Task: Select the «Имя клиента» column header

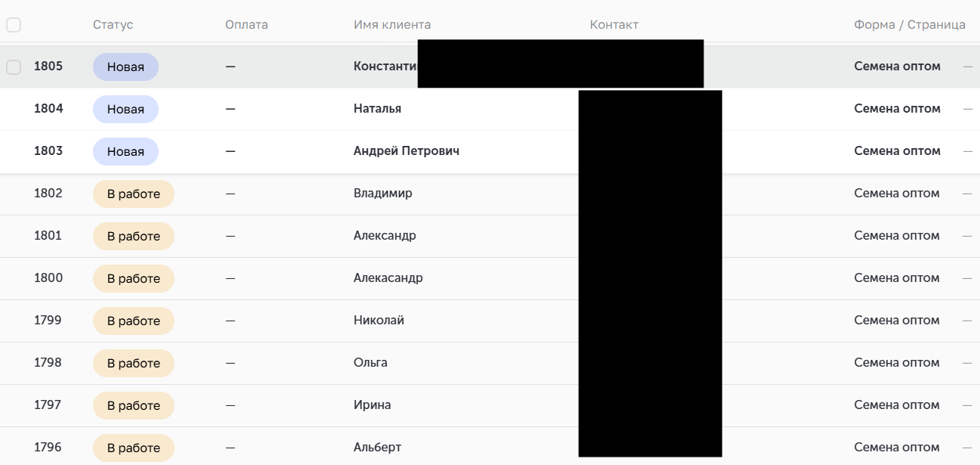Action: [392, 25]
